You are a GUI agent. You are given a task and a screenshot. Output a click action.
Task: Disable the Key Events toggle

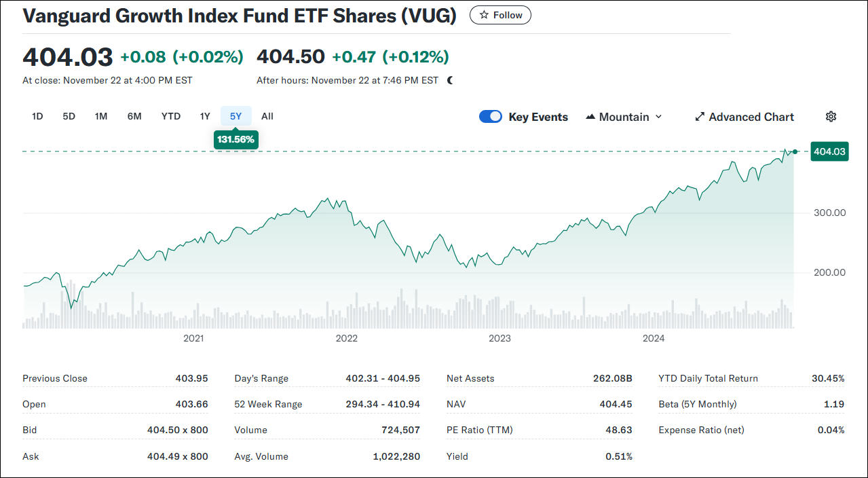(x=490, y=116)
